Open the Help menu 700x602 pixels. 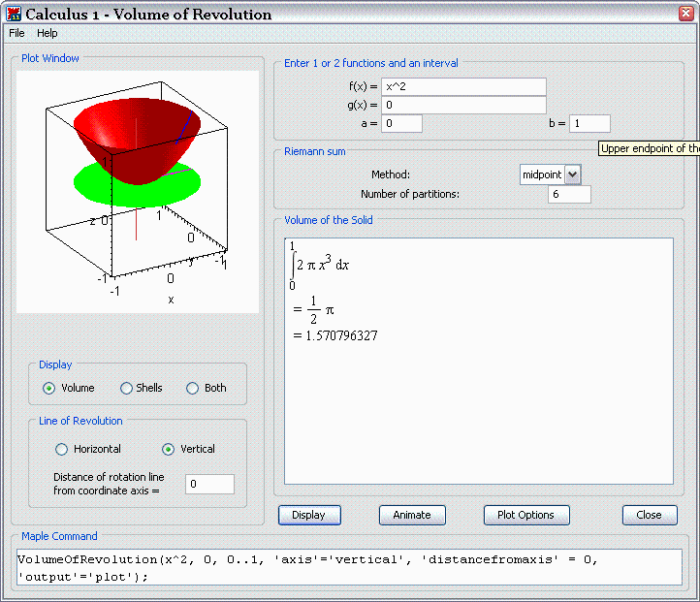[x=48, y=33]
